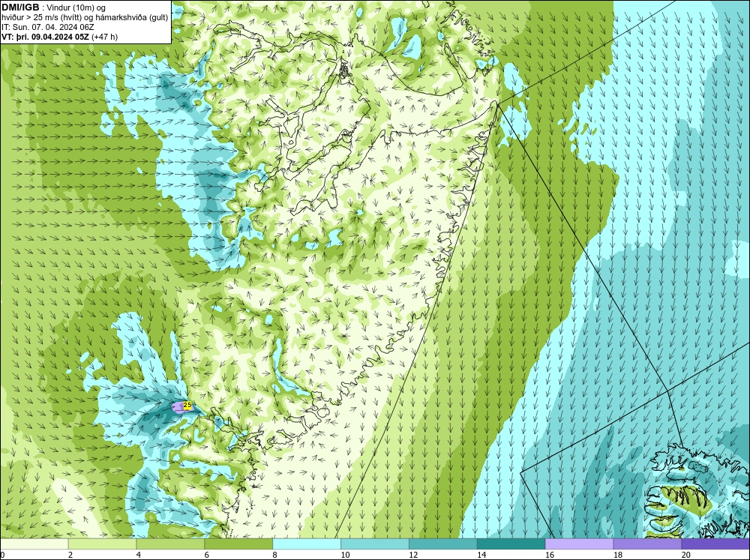Screen dimensions: 750x560
Task: Click the yellow 25 gust label
Action: tap(187, 406)
